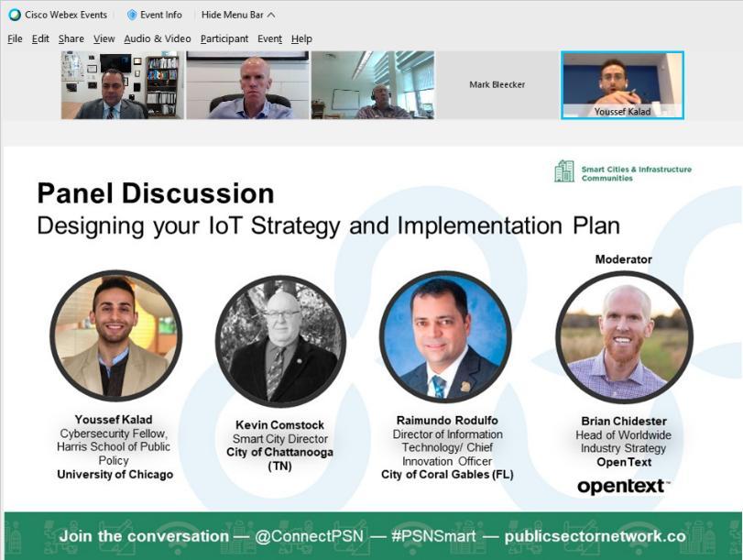743x560 pixels.
Task: Open the Help menu
Action: (x=301, y=38)
